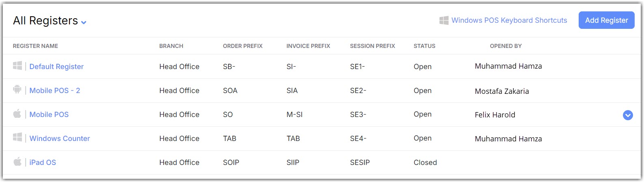Select the Mobile POS register link
The image size is (644, 182).
tap(49, 115)
